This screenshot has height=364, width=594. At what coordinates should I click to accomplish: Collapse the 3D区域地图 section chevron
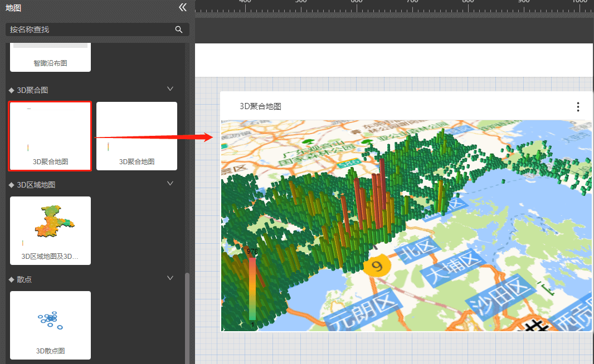point(171,184)
